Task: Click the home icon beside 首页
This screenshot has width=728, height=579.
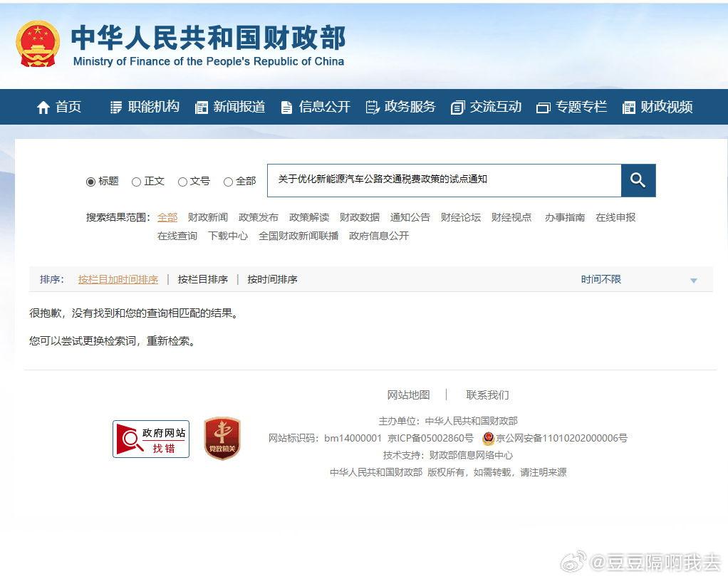Action: coord(43,107)
